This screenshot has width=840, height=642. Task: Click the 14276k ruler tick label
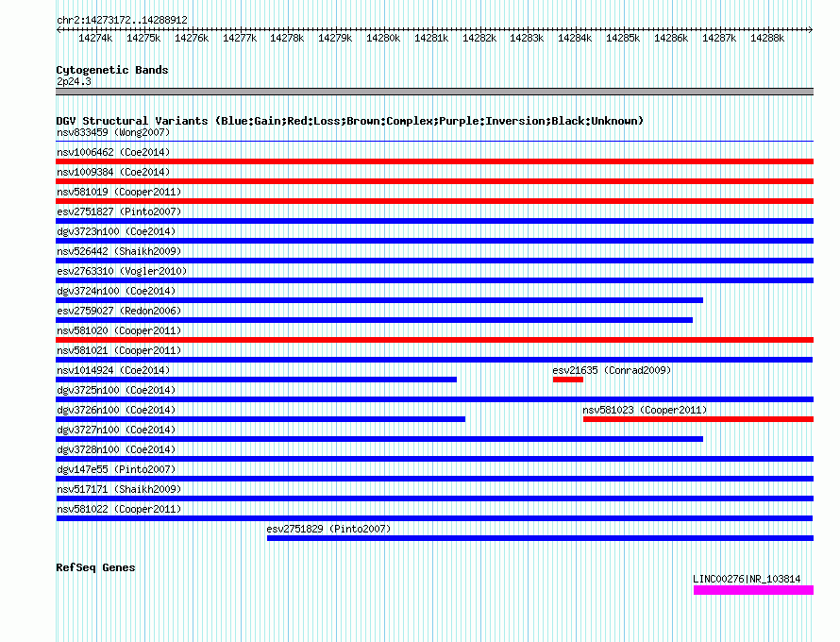click(192, 38)
